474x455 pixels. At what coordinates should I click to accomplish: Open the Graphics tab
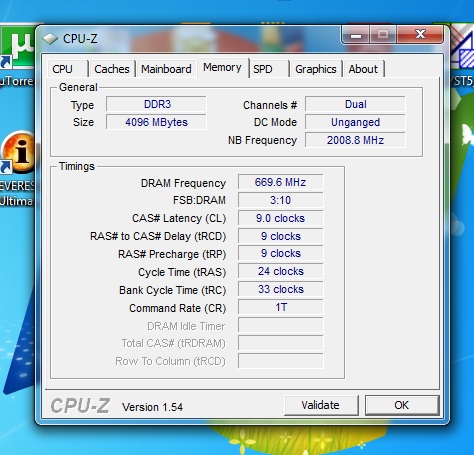[316, 69]
